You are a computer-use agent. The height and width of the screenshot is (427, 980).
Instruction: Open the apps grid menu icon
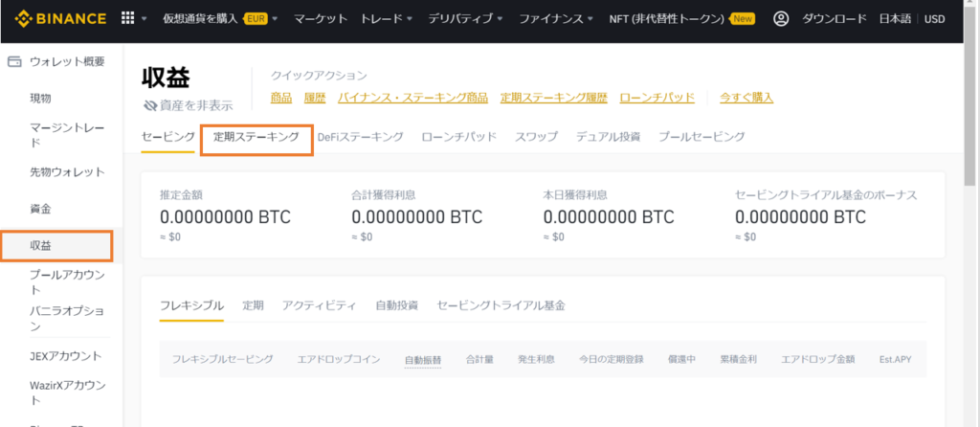(x=128, y=19)
